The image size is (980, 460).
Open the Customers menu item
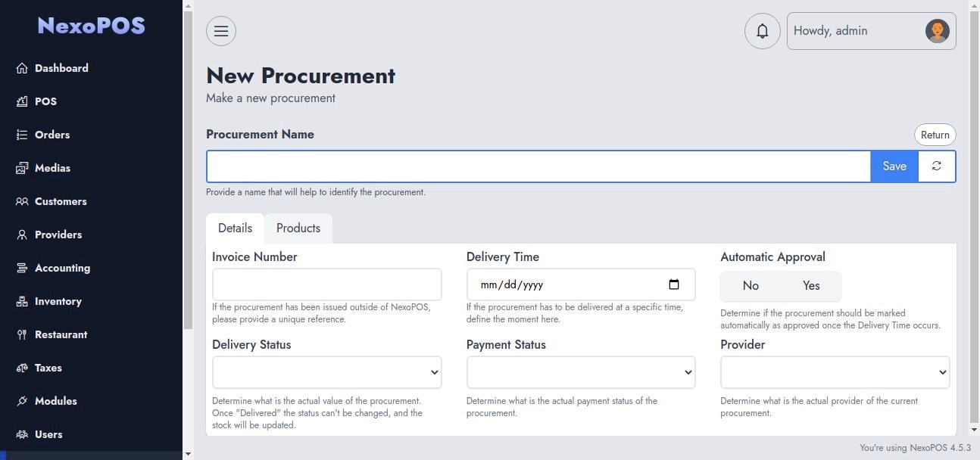pyautogui.click(x=91, y=201)
